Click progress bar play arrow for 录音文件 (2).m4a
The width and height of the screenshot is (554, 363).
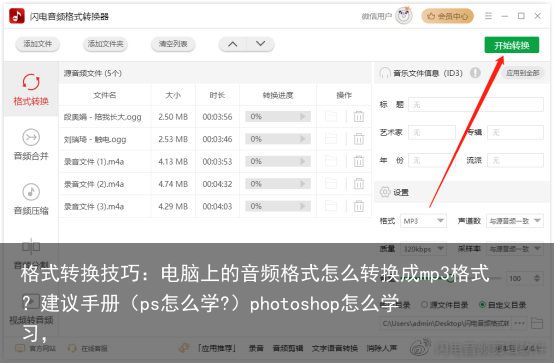pyautogui.click(x=303, y=184)
